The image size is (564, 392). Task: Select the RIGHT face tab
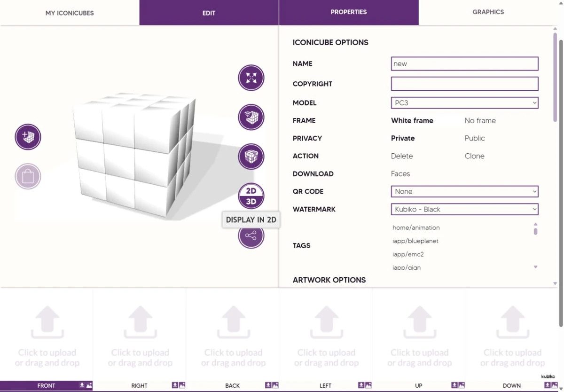click(x=140, y=385)
